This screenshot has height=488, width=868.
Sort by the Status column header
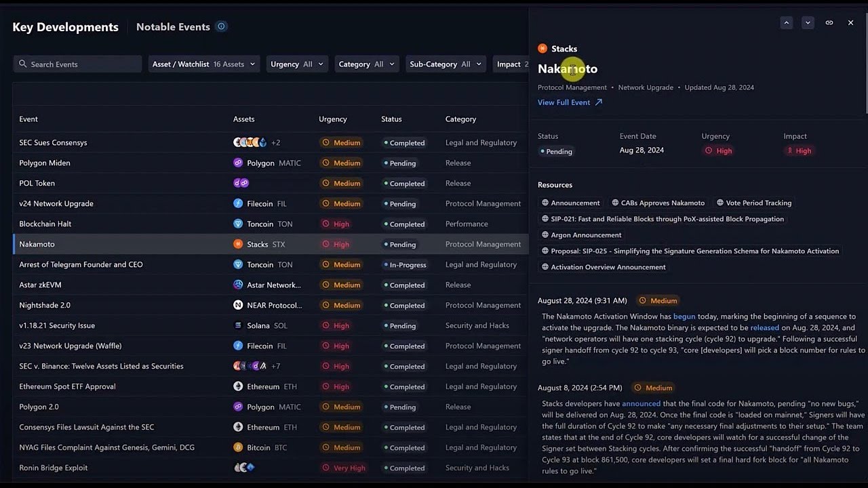point(391,119)
